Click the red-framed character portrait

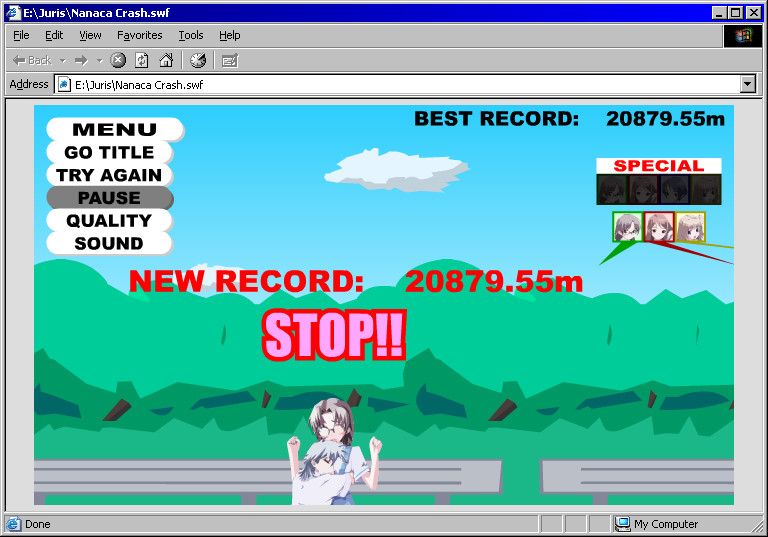[659, 227]
